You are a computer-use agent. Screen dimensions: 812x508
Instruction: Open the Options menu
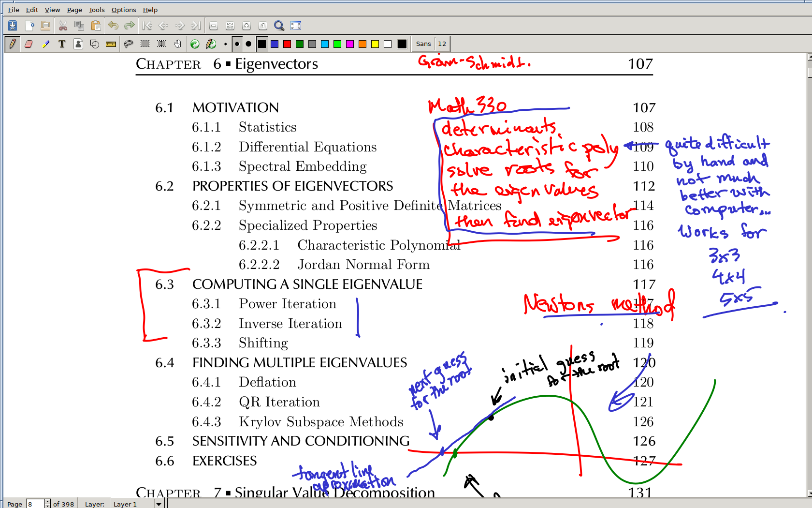click(123, 10)
